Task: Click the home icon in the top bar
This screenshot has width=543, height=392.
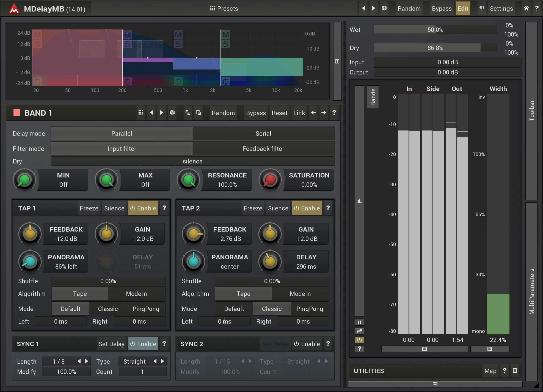Action: click(526, 8)
